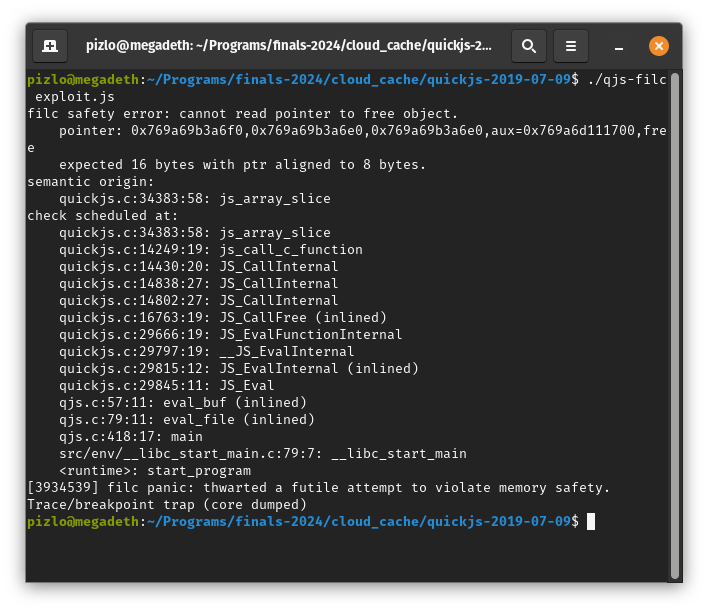Click the __libc_start_main frame
Viewport: 708px width, 611px height.
[x=263, y=453]
